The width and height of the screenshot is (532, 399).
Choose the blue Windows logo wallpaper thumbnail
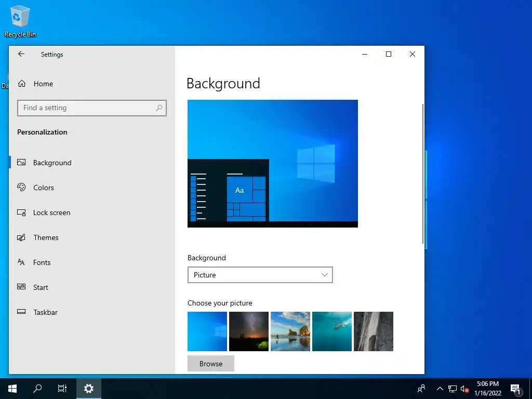[207, 331]
